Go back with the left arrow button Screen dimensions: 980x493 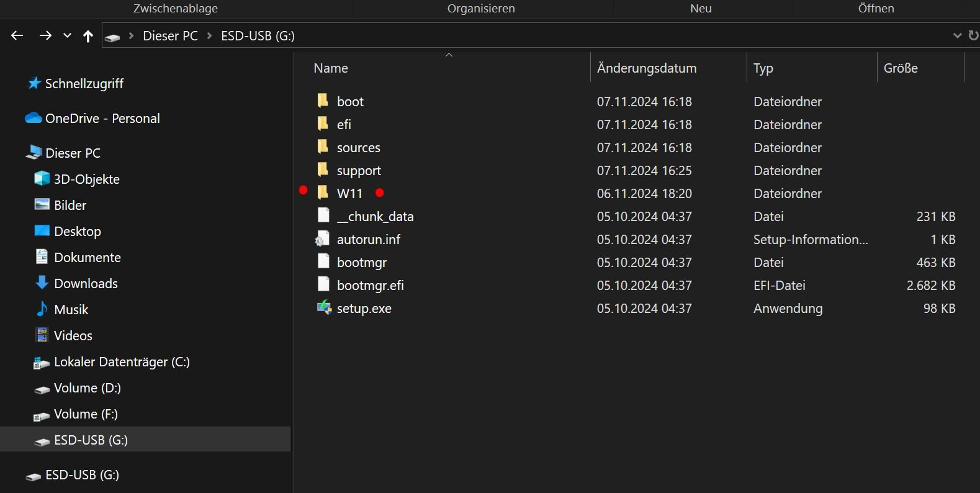17,35
